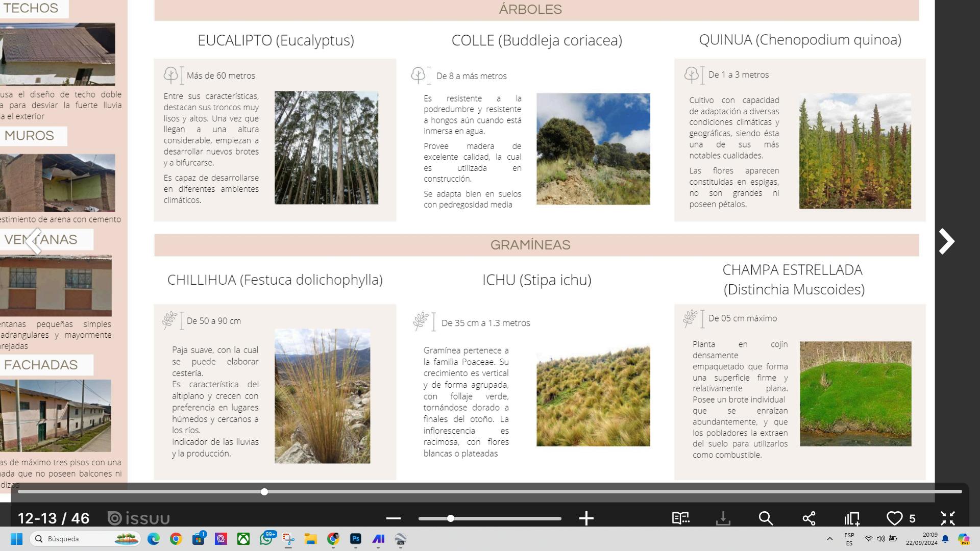980x551 pixels.
Task: Open search within the publication
Action: coord(765,518)
